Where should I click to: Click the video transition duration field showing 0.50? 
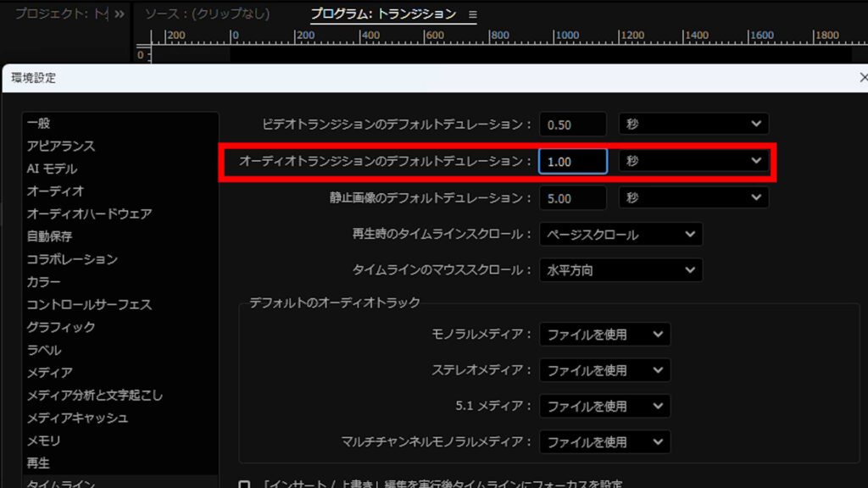tap(572, 124)
